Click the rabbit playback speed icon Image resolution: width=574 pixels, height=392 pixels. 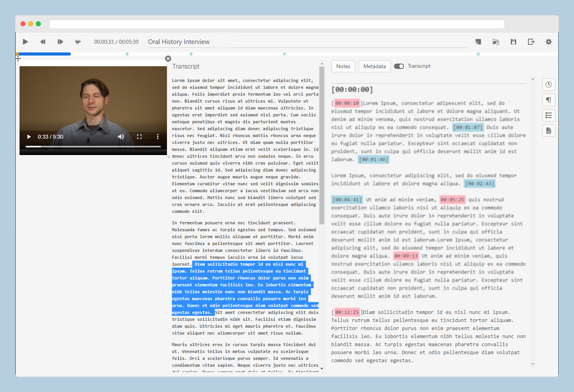(78, 42)
